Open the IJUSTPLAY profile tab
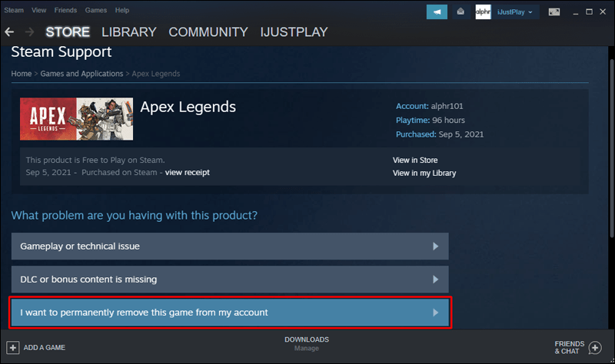Screen dimensions: 615x364 pos(294,32)
